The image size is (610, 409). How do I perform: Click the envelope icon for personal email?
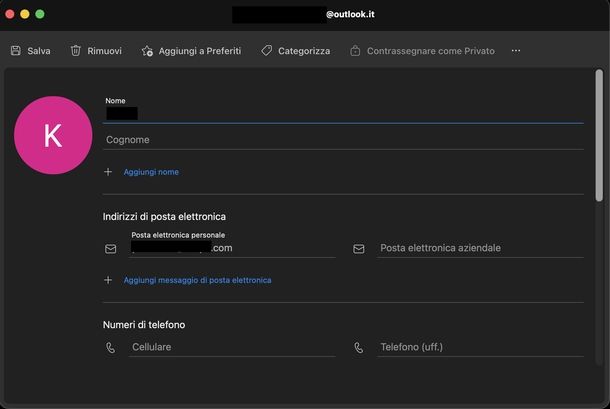pyautogui.click(x=110, y=249)
